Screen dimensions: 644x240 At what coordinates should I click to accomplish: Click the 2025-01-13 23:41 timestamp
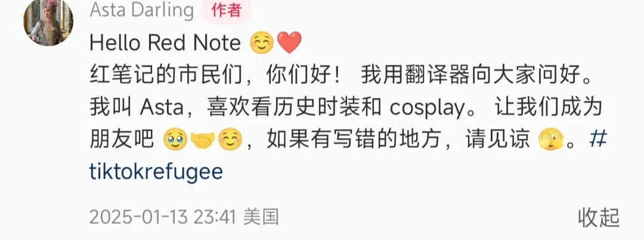click(x=163, y=217)
